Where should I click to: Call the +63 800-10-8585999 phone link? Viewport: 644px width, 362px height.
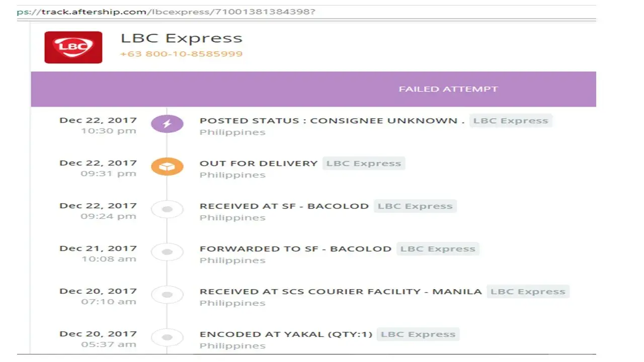(x=181, y=54)
